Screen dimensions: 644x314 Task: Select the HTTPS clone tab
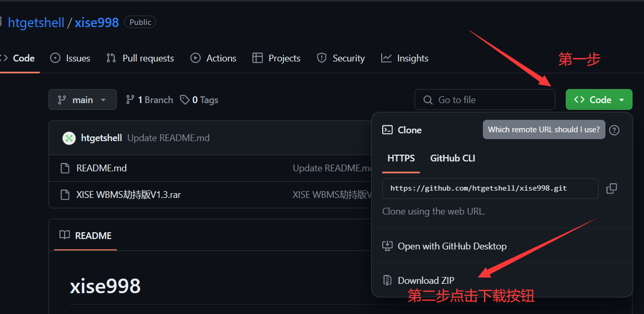coord(401,158)
